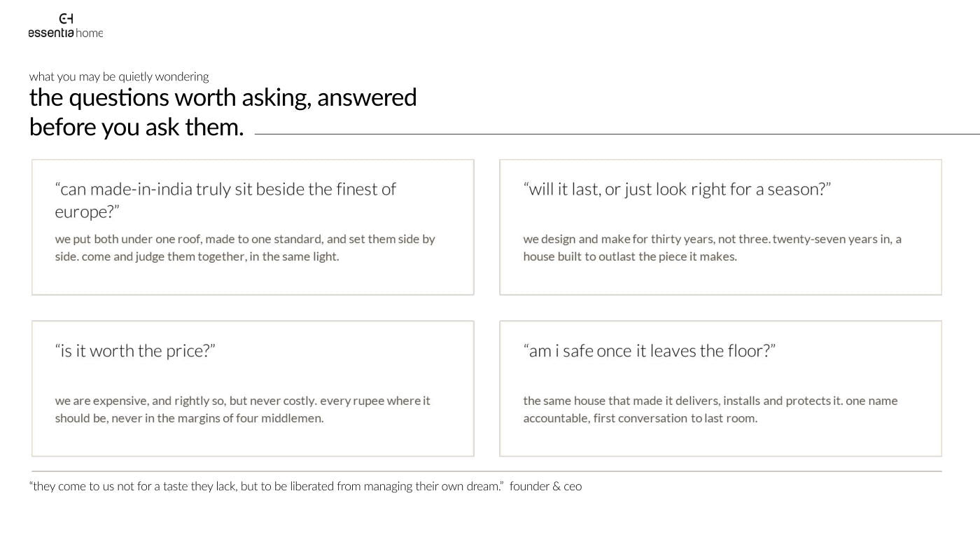Click the 'will it last' question heading
The height and width of the screenshot is (552, 980).
677,189
